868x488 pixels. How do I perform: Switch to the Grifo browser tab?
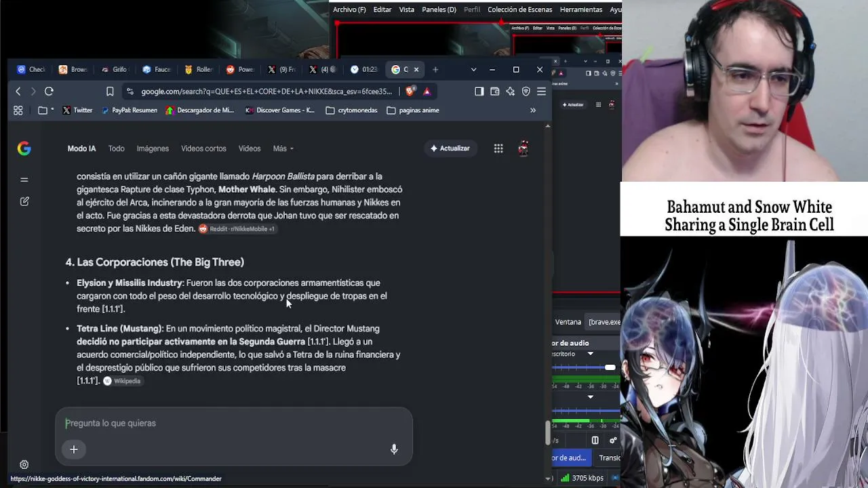pos(115,69)
